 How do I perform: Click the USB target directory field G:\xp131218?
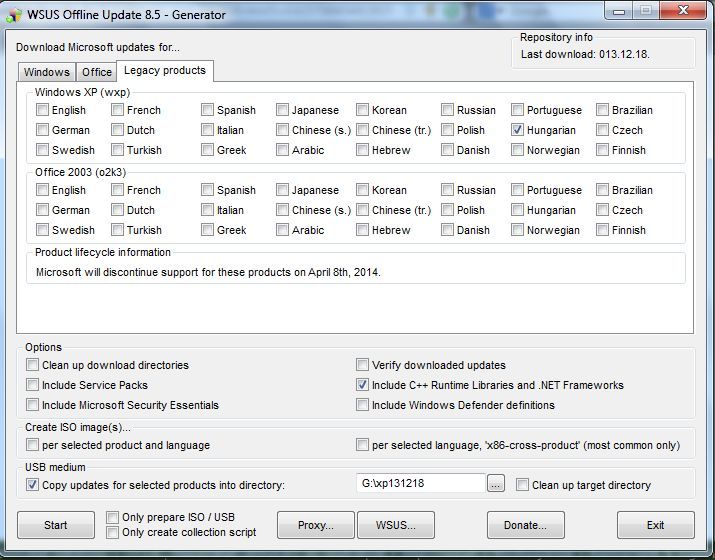coord(420,483)
